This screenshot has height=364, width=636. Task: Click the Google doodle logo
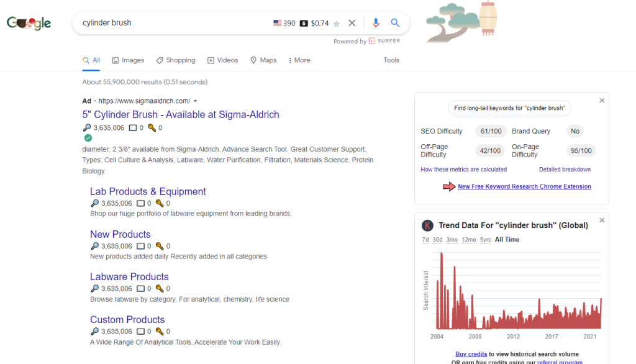[29, 23]
